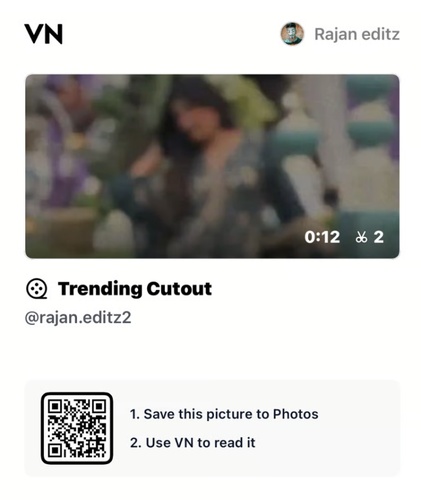This screenshot has height=500, width=421.
Task: Click the clip count number 2
Action: coord(378,237)
